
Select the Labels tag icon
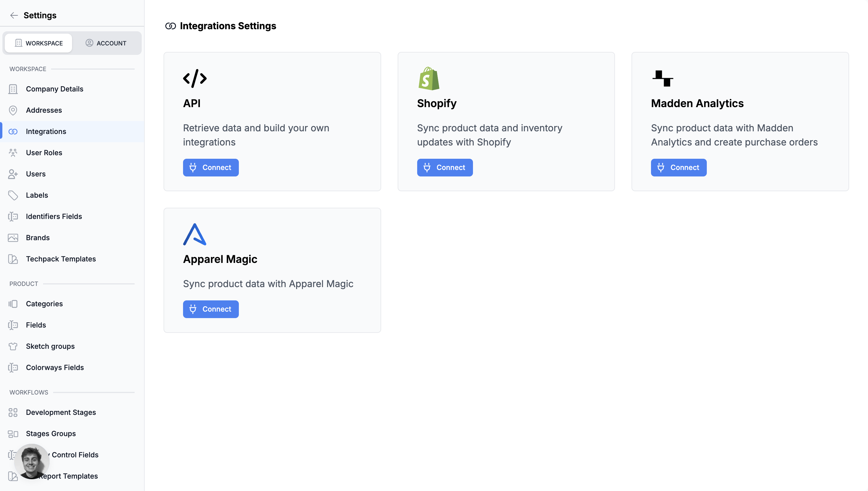pos(13,195)
